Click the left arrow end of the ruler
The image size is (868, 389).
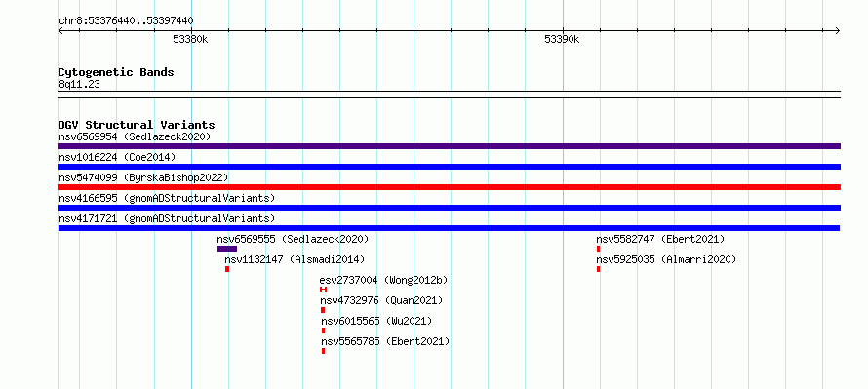coord(60,31)
